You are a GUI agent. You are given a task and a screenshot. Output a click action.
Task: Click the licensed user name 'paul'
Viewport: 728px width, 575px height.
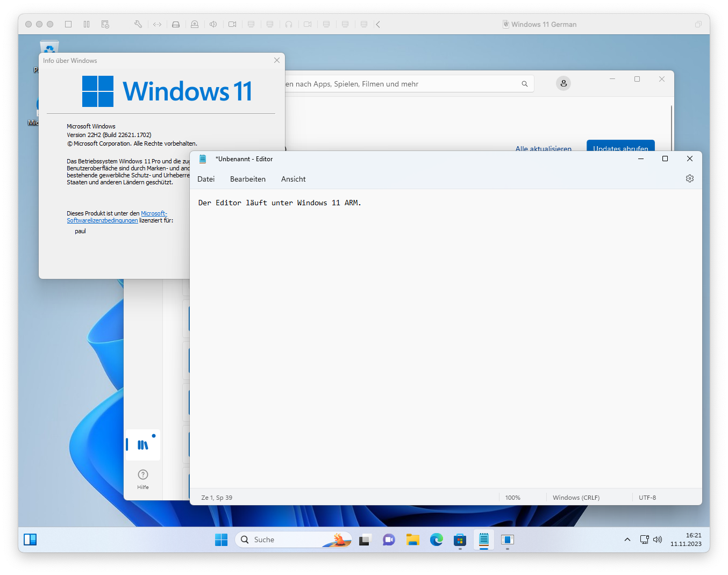click(x=80, y=231)
